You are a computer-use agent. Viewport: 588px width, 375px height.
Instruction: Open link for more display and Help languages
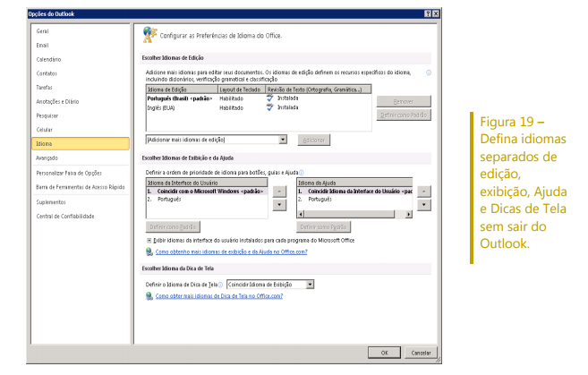[232, 251]
